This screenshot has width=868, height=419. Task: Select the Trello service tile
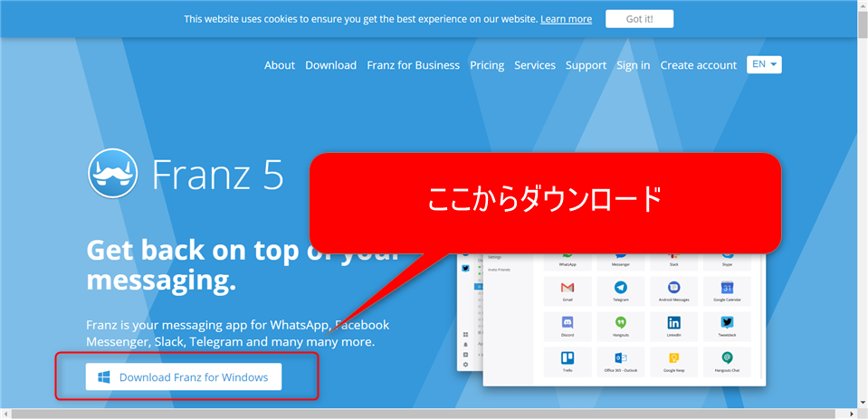568,362
